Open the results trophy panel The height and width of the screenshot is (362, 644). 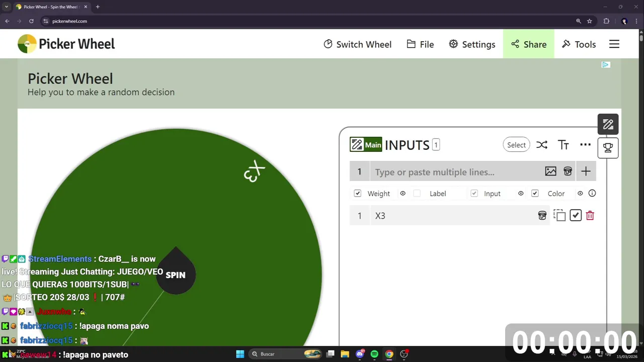coord(608,148)
